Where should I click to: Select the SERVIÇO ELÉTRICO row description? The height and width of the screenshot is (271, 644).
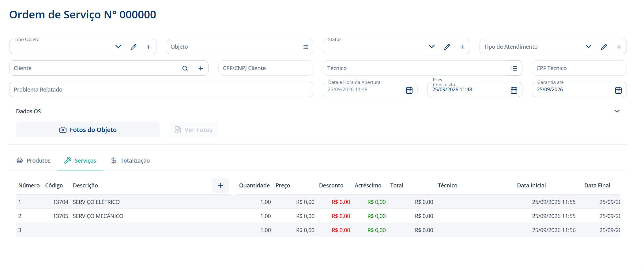tap(96, 202)
